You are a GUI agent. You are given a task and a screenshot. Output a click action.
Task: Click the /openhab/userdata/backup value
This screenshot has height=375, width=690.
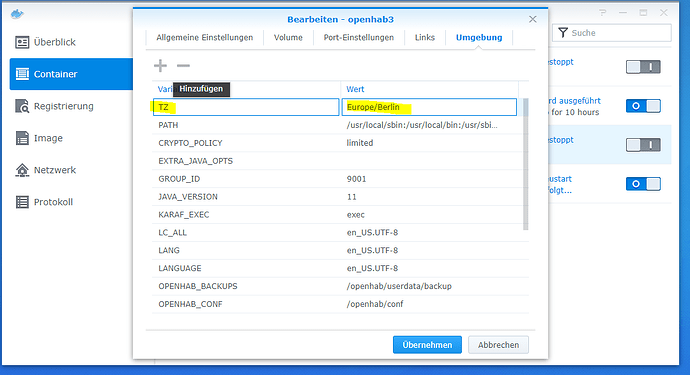(x=399, y=286)
